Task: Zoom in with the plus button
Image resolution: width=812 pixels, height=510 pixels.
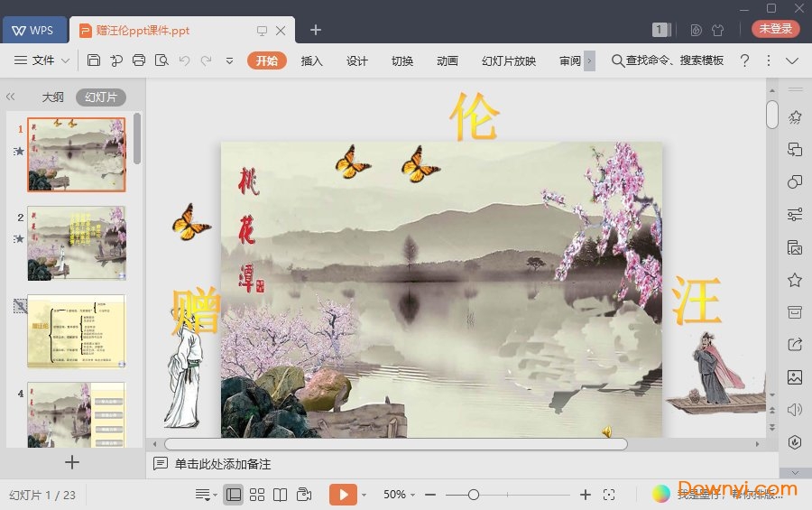Action: point(586,495)
